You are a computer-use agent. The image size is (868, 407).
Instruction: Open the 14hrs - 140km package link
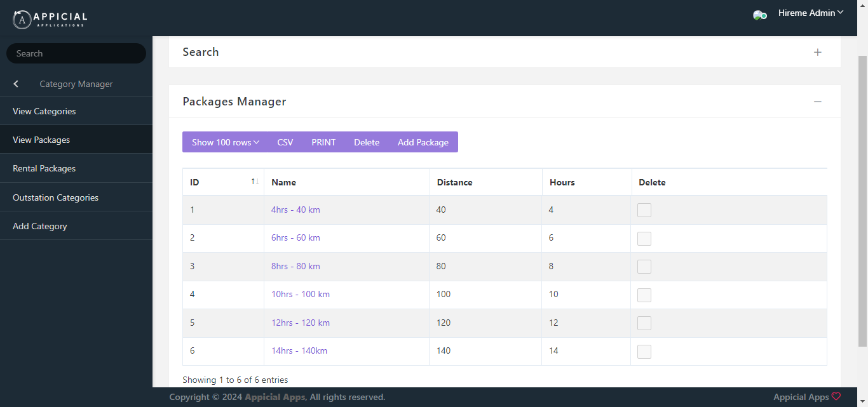pyautogui.click(x=299, y=350)
